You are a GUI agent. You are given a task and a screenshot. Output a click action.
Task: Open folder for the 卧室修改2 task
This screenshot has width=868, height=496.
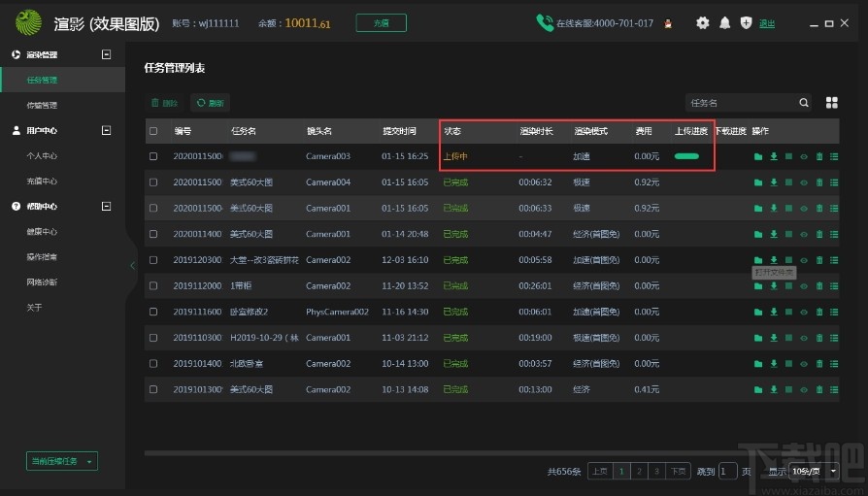[758, 313]
